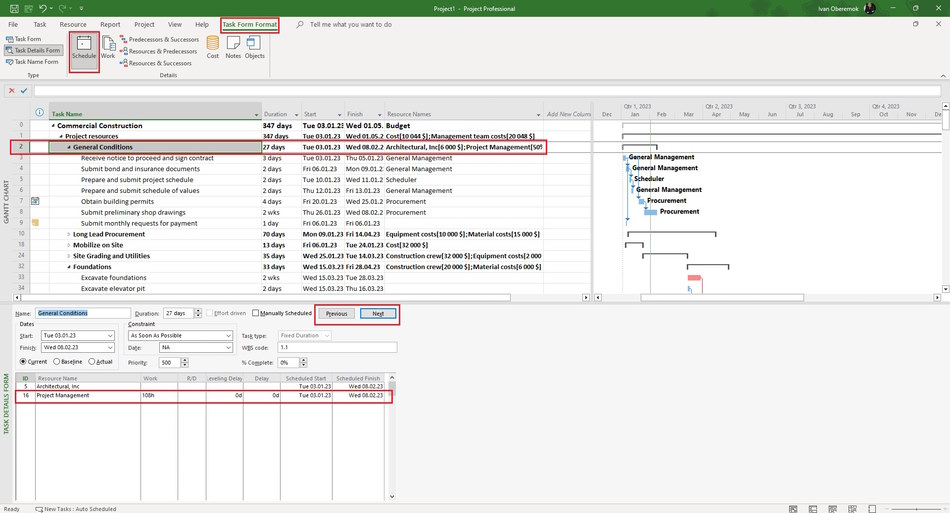Click the Save icon in the title bar
This screenshot has width=950, height=513.
tap(14, 8)
